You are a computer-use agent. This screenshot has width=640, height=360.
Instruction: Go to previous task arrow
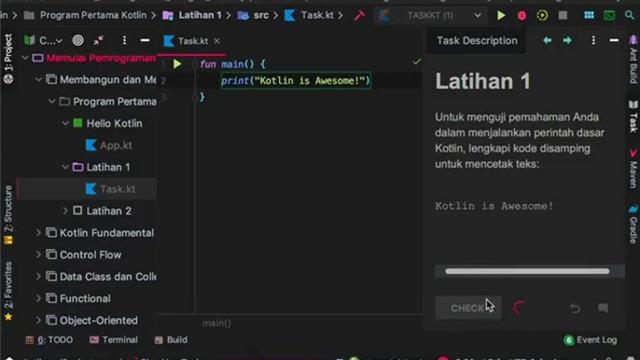(547, 40)
